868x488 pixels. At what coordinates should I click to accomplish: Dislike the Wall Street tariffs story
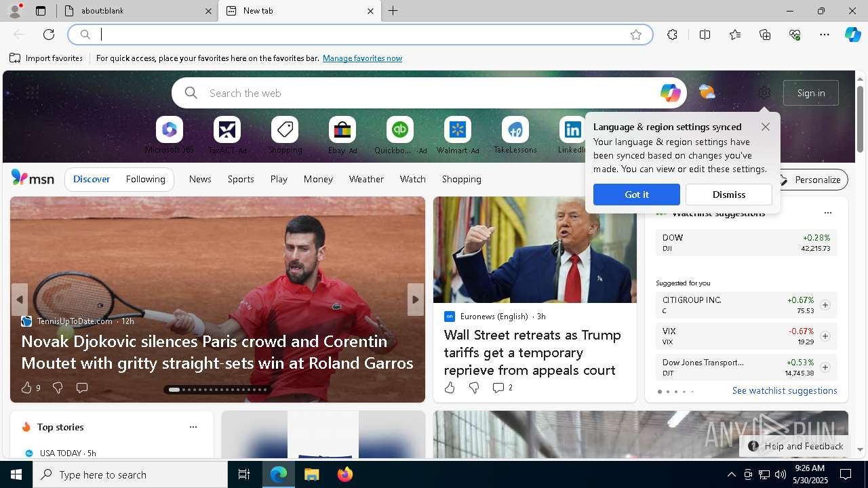pyautogui.click(x=474, y=388)
